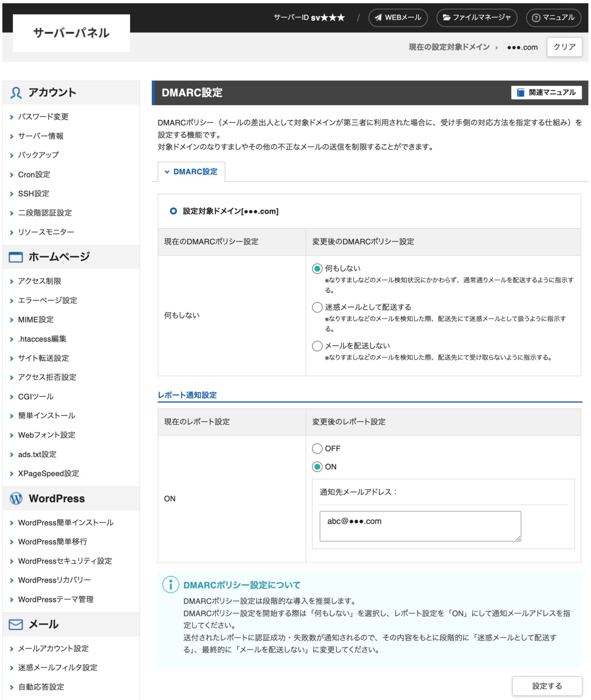Open アクセス拒否設定 in sidebar
The height and width of the screenshot is (700, 591).
[x=47, y=377]
